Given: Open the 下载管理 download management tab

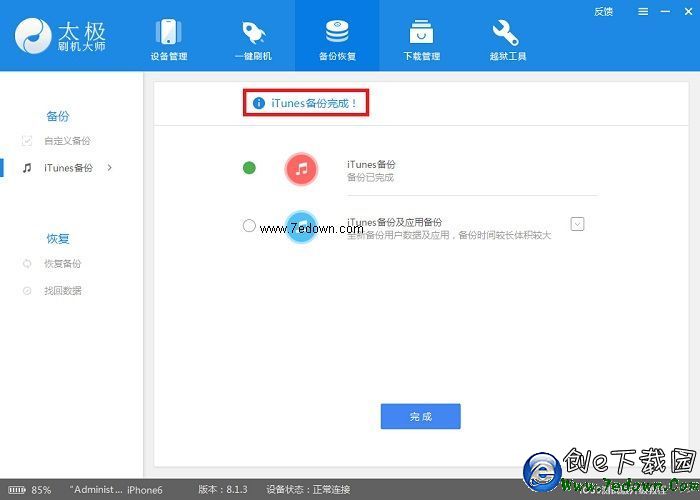Looking at the screenshot, I should pyautogui.click(x=421, y=39).
